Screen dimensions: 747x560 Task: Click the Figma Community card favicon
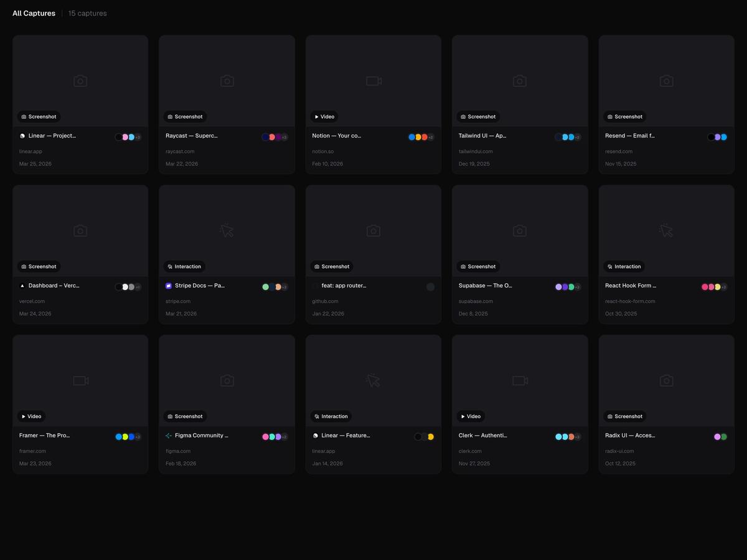pos(169,436)
